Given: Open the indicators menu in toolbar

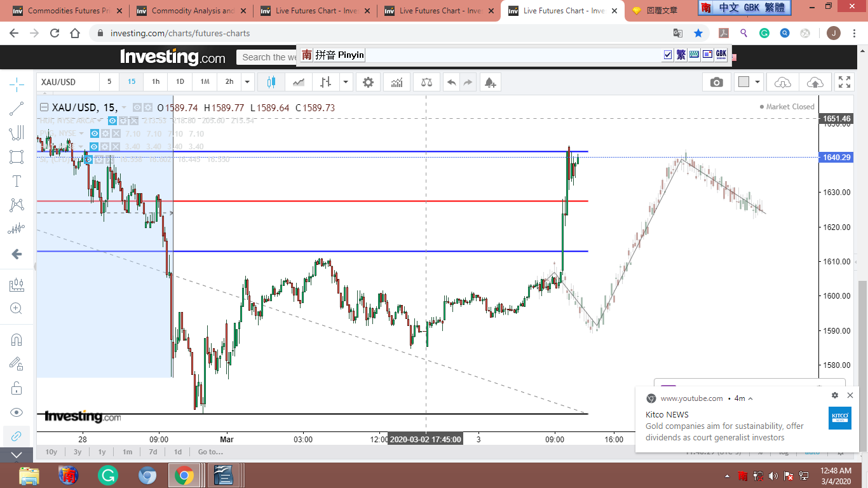Looking at the screenshot, I should coord(397,82).
